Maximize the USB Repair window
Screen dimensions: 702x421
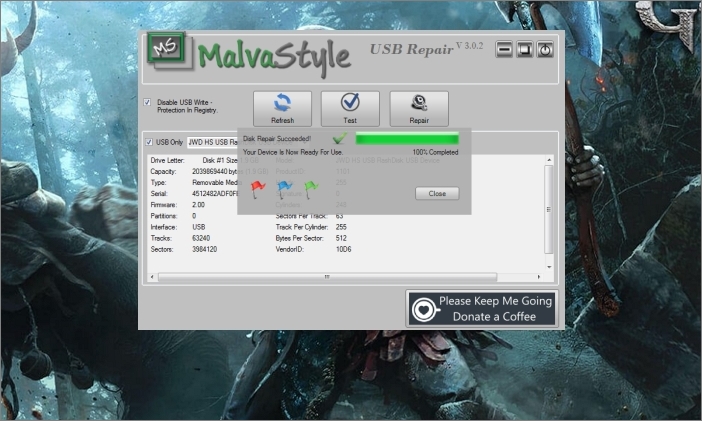[x=525, y=49]
